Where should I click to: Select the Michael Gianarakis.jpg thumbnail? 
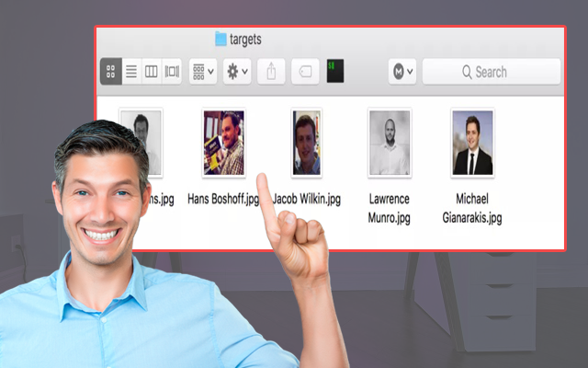pyautogui.click(x=472, y=143)
